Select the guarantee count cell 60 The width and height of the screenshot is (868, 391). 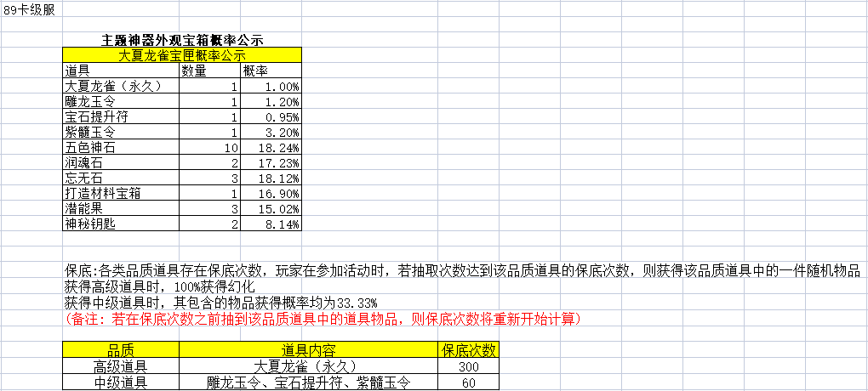point(468,382)
